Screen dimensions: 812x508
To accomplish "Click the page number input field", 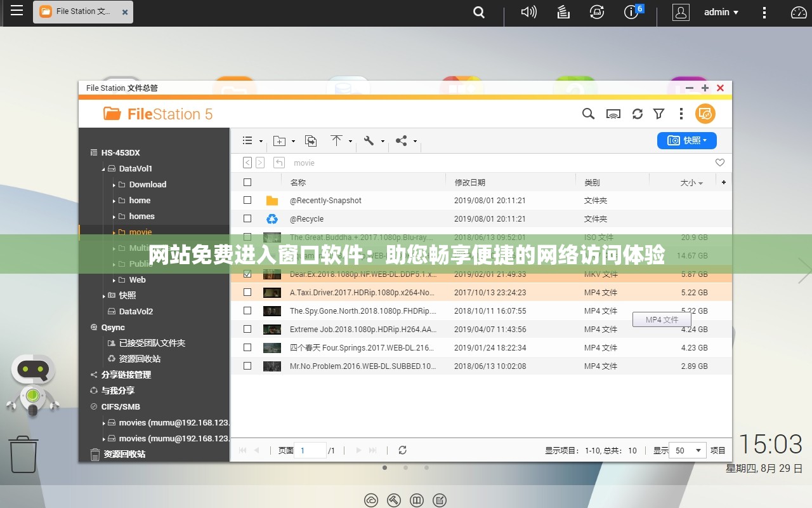I will (x=310, y=450).
